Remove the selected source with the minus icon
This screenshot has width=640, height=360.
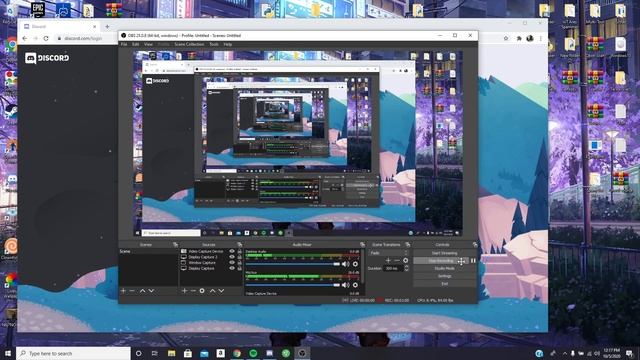tap(193, 291)
